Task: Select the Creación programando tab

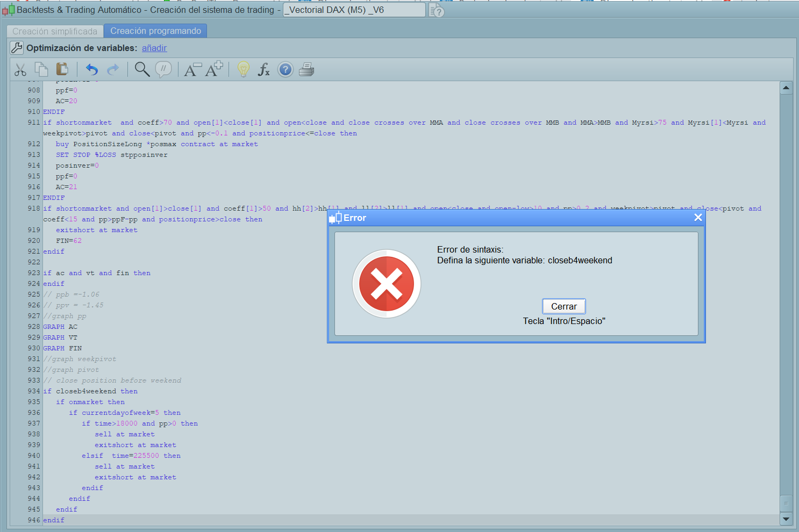Action: 155,31
